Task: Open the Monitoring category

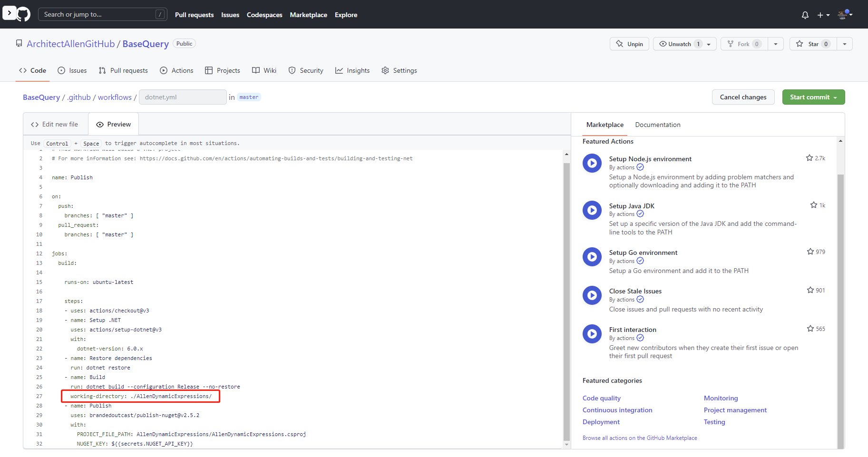Action: click(721, 398)
